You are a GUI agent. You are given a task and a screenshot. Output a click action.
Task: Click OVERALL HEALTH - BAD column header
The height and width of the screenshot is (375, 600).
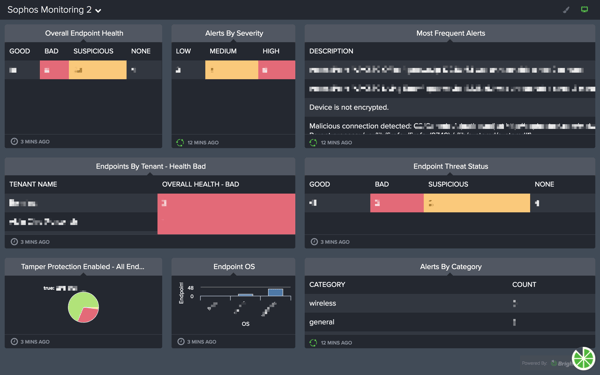coord(200,184)
